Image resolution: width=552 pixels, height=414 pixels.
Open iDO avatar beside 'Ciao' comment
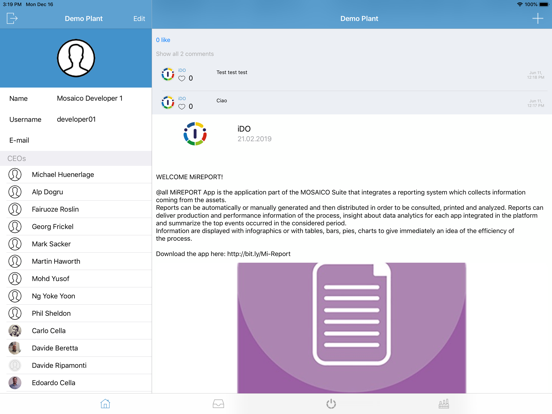coord(168,102)
